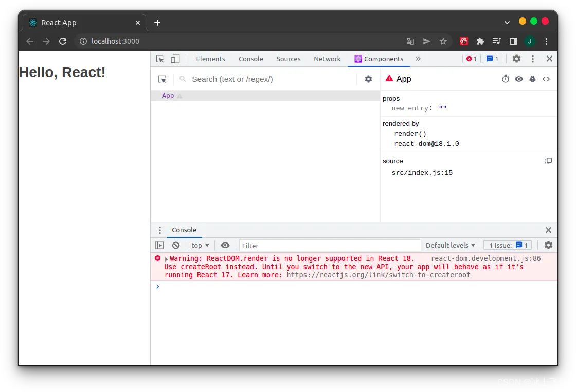Expand the ReactDOM.render warning message
This screenshot has width=576, height=392.
[166, 259]
